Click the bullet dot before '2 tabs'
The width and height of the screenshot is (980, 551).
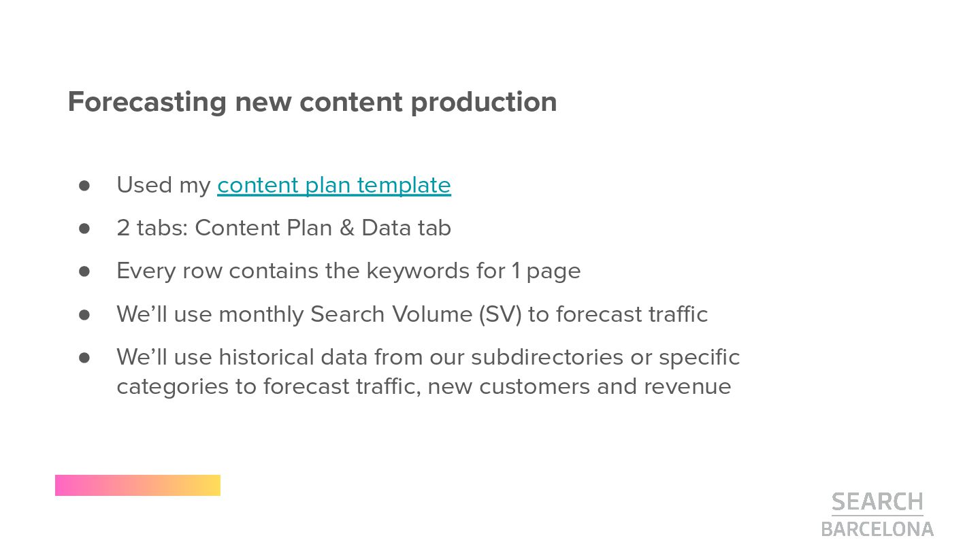coord(84,228)
